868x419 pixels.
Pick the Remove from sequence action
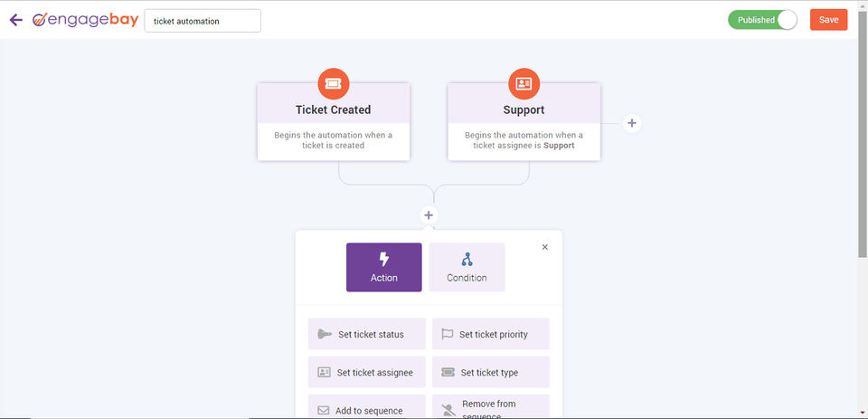(490, 407)
